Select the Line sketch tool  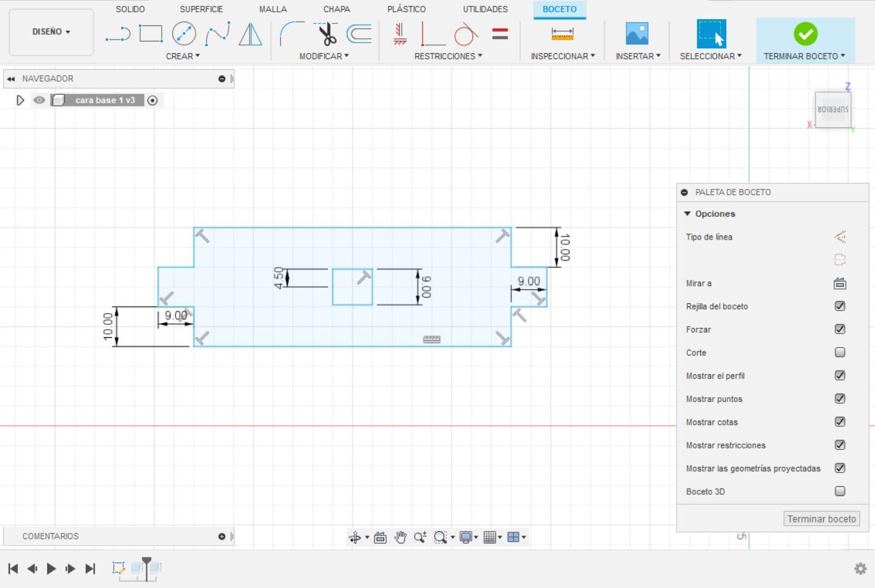point(117,34)
